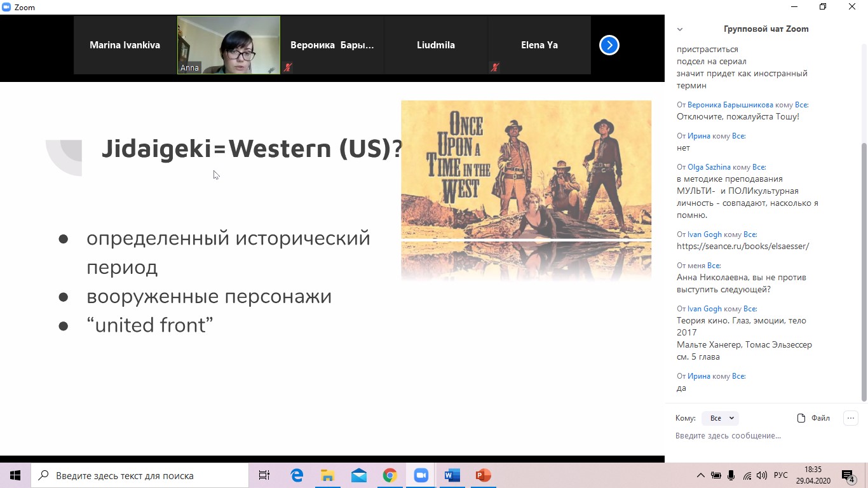This screenshot has width=868, height=488.
Task: Click muted microphone icon on Вероника's tile
Action: pyautogui.click(x=288, y=67)
